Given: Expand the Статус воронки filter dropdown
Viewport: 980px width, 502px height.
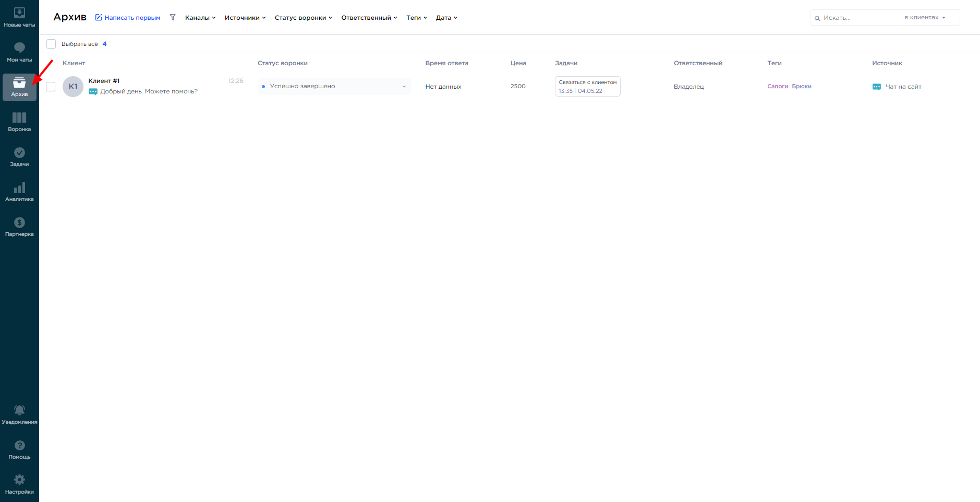Looking at the screenshot, I should [304, 18].
